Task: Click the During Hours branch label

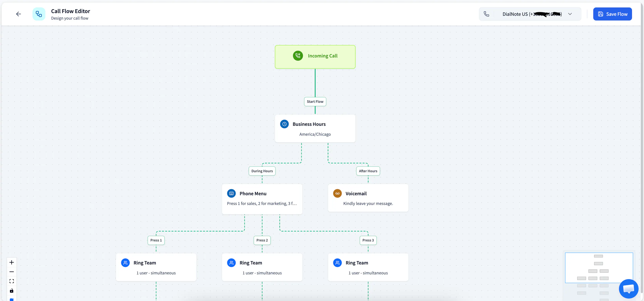Action: (x=262, y=171)
